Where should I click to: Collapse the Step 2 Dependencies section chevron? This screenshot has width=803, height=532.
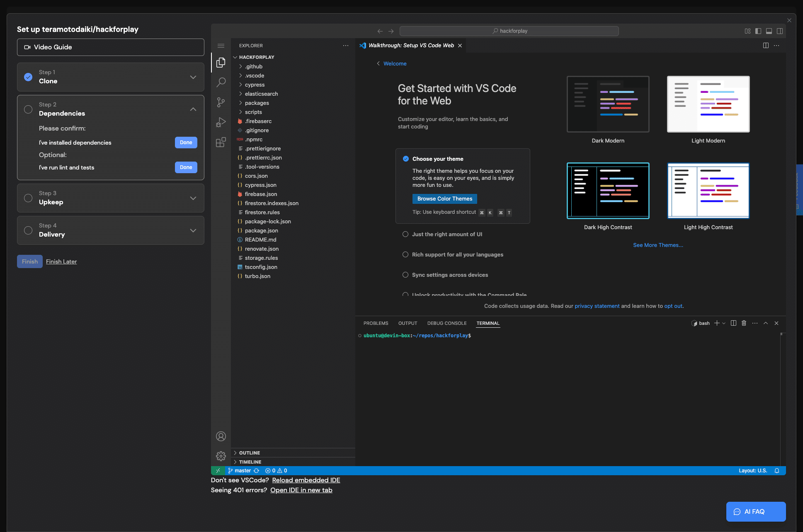[x=193, y=109]
